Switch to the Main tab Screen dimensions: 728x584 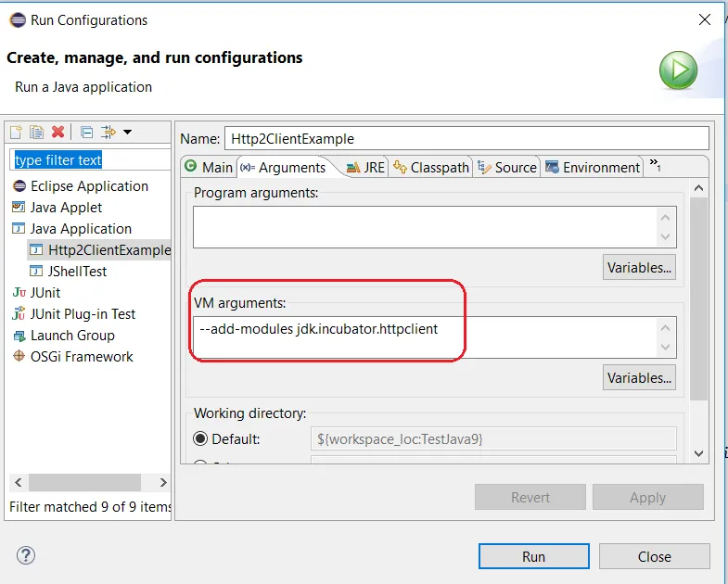click(x=209, y=167)
